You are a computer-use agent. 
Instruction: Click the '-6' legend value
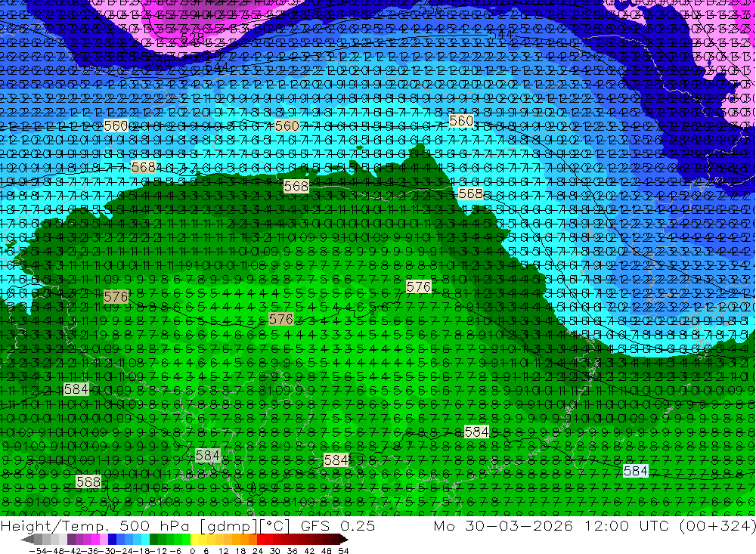pyautogui.click(x=175, y=551)
